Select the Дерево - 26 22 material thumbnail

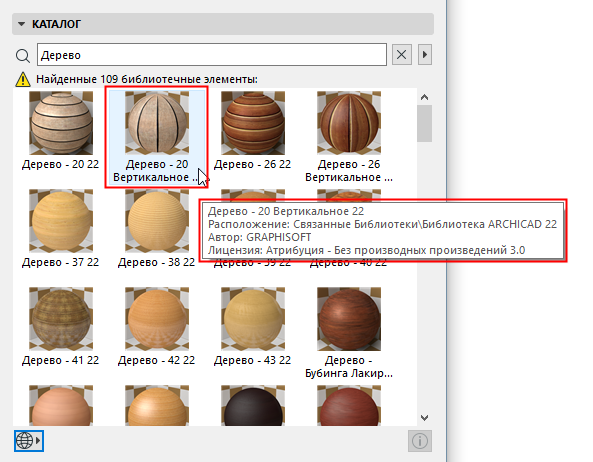pyautogui.click(x=253, y=122)
